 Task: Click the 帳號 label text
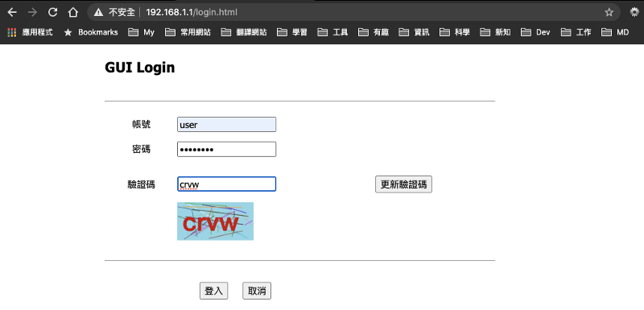[x=141, y=125]
